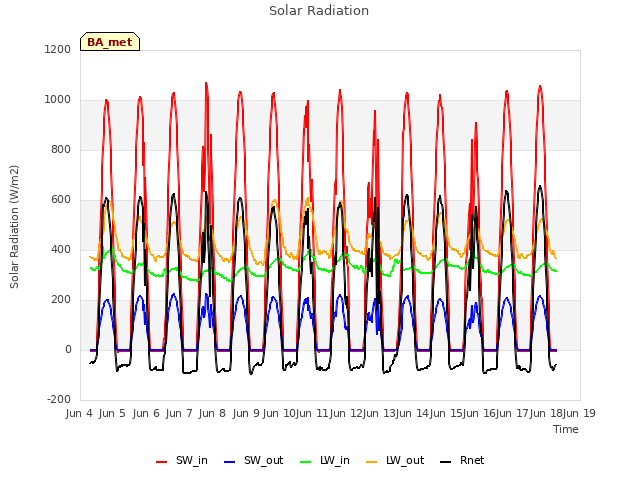Click the 800 y-axis tick label
The height and width of the screenshot is (480, 640).
coord(61,149)
